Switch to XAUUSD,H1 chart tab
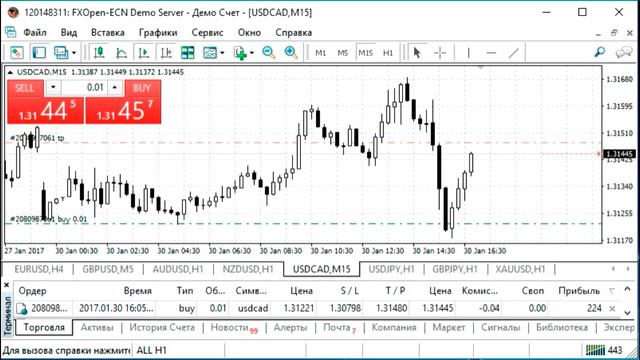The height and width of the screenshot is (360, 640). tap(520, 269)
